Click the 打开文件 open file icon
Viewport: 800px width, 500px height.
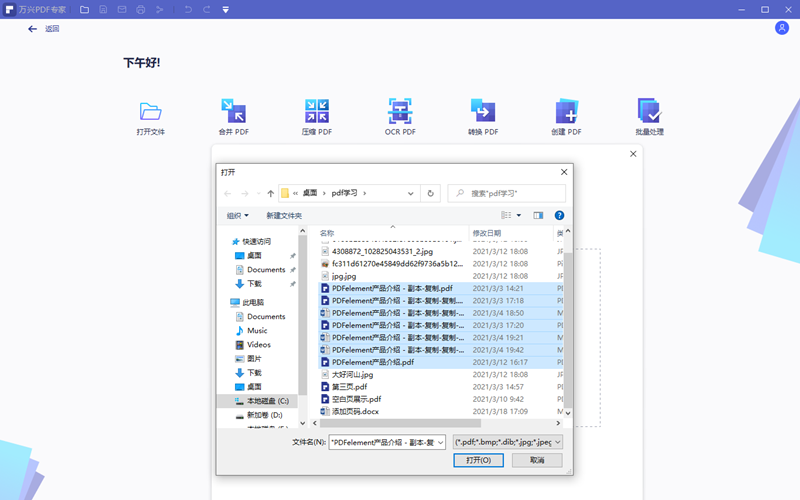point(151,111)
